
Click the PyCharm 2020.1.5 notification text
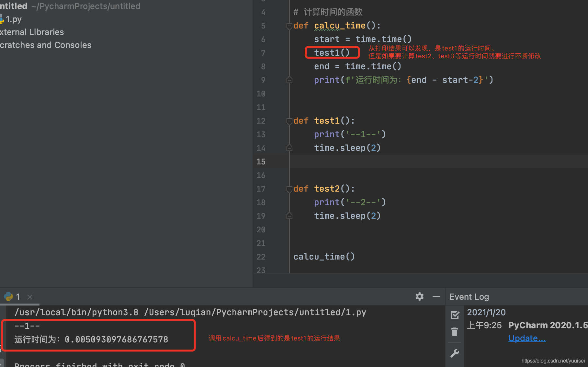point(548,325)
